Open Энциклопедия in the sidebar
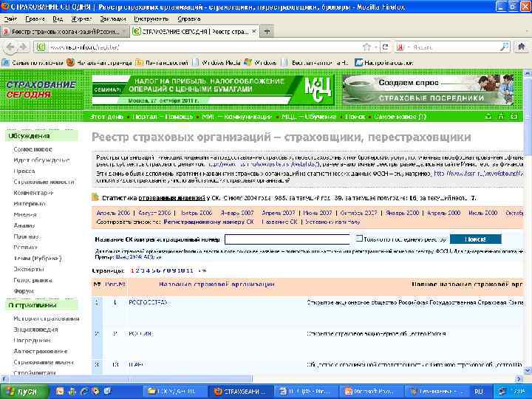This screenshot has width=532, height=399. (x=35, y=330)
